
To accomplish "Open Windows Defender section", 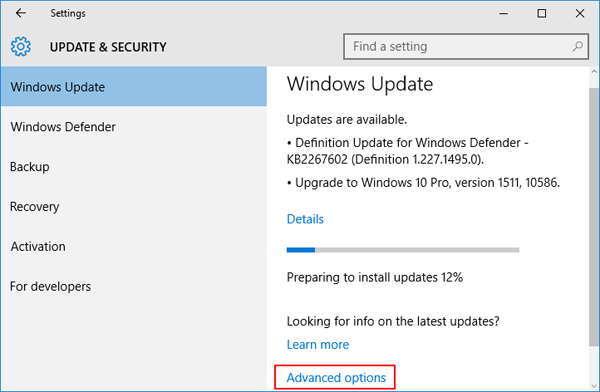I will [134, 127].
